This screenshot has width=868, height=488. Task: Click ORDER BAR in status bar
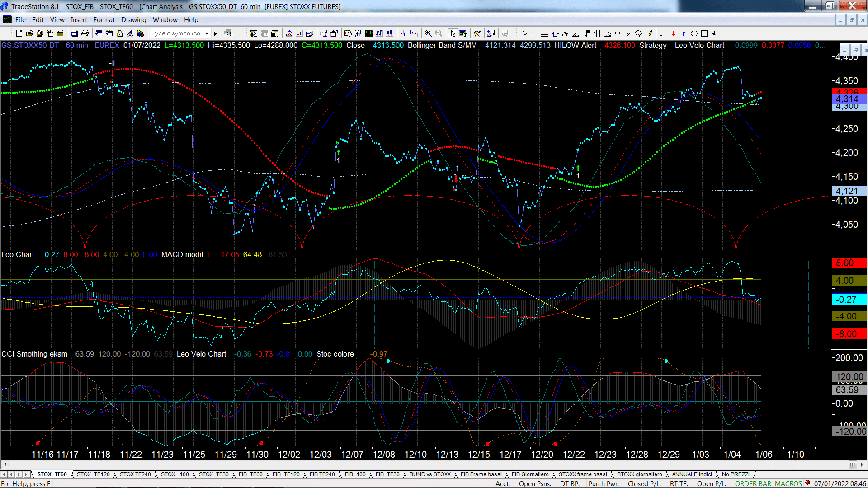[753, 483]
